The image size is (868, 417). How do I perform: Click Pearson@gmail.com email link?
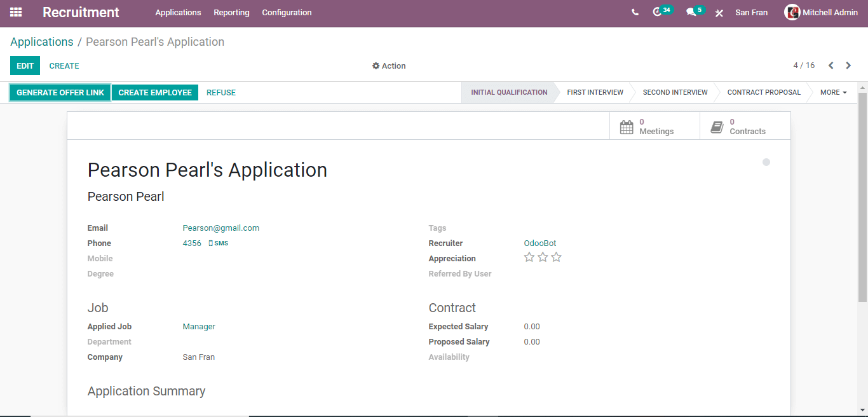[221, 228]
